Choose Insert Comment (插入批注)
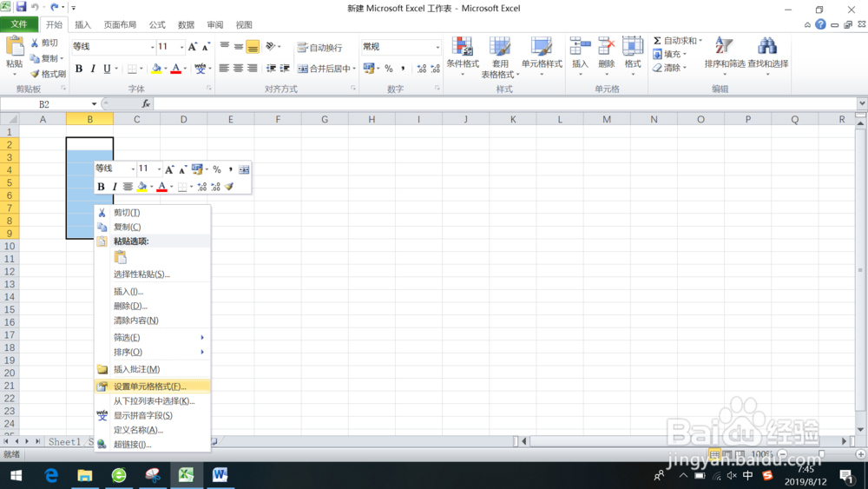The image size is (868, 489). pyautogui.click(x=152, y=369)
